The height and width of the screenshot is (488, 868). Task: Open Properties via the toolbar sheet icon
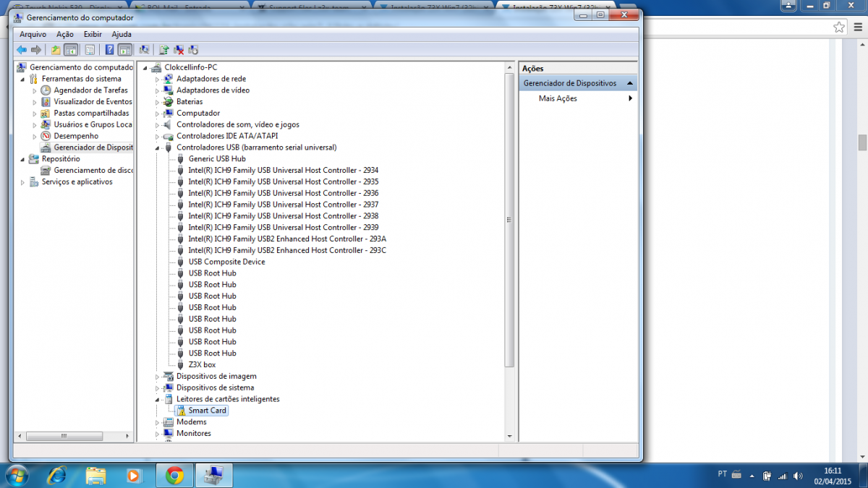click(90, 50)
